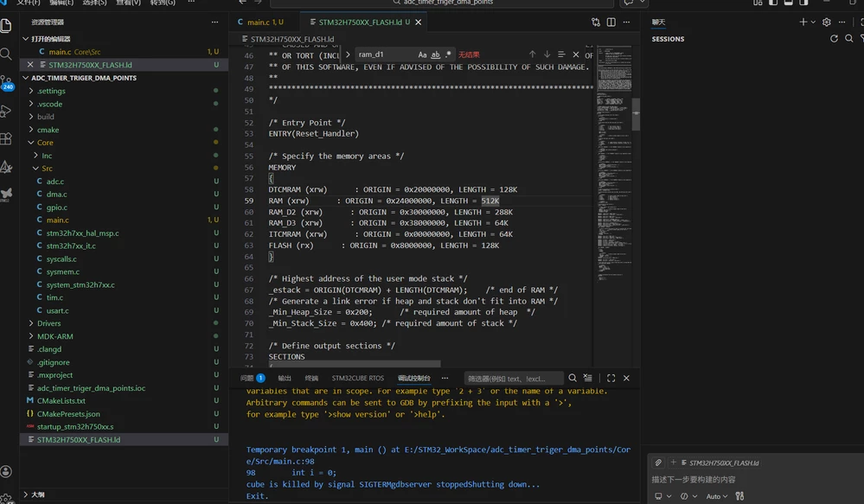
Task: Toggle Match Case in find widget
Action: pyautogui.click(x=422, y=54)
